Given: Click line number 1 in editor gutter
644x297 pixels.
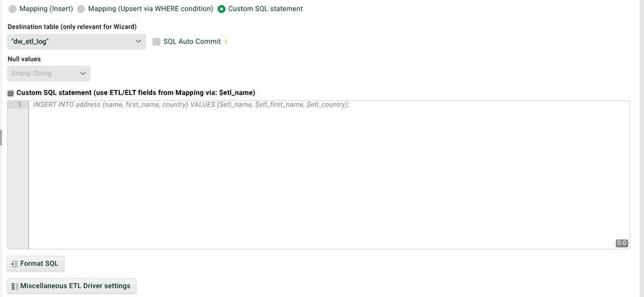Looking at the screenshot, I should [19, 105].
